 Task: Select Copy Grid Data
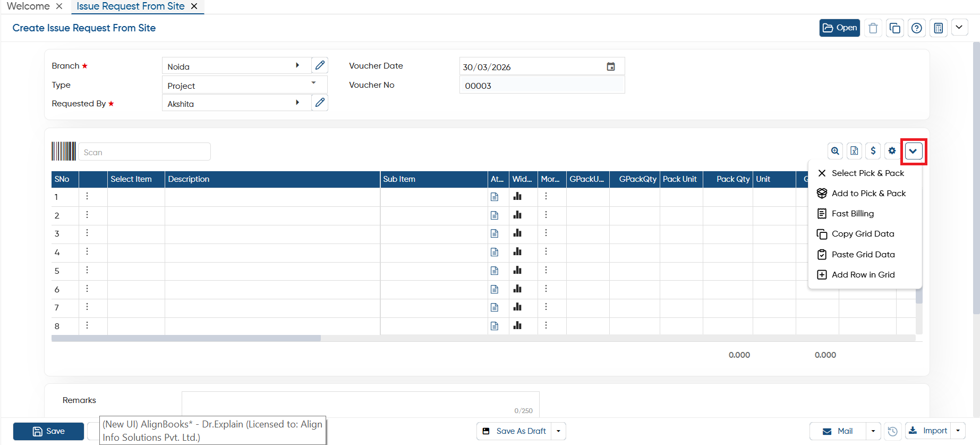tap(865, 234)
